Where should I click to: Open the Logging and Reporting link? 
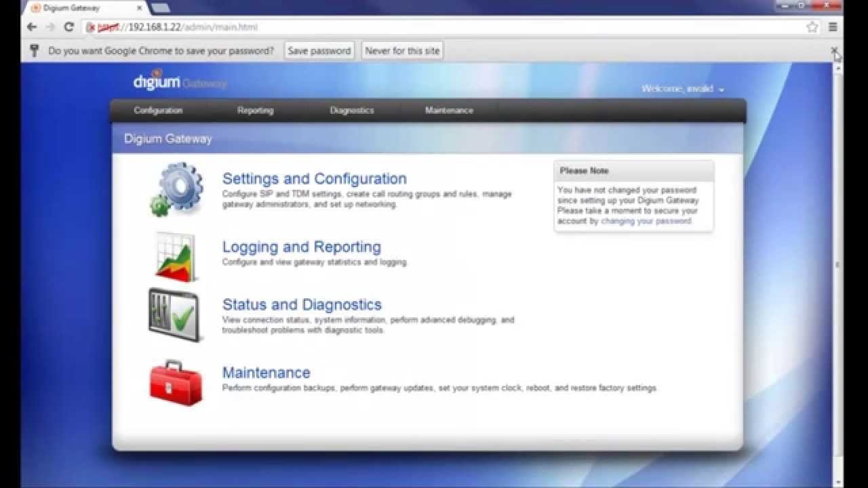tap(302, 247)
